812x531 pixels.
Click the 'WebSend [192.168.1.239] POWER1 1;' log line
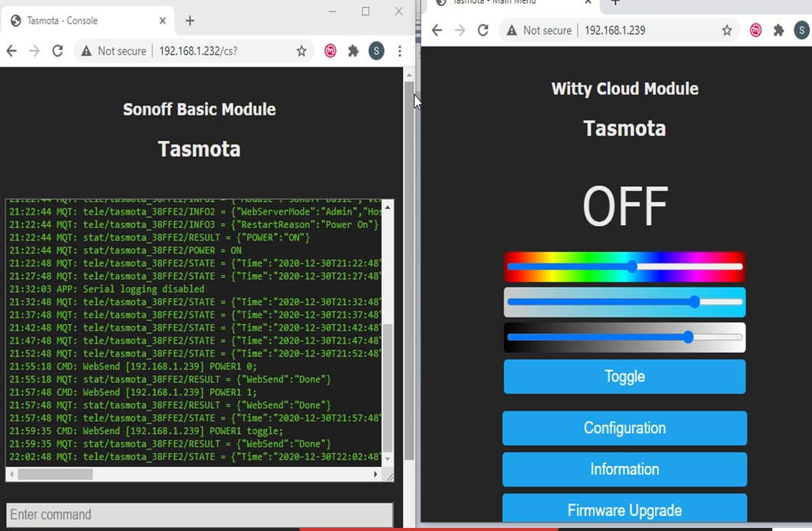(x=133, y=392)
